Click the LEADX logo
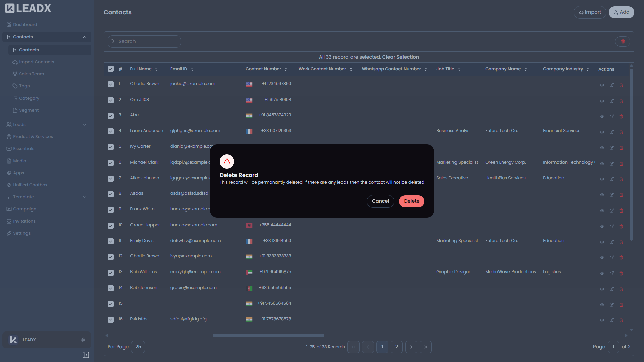644x362 pixels. click(x=28, y=8)
